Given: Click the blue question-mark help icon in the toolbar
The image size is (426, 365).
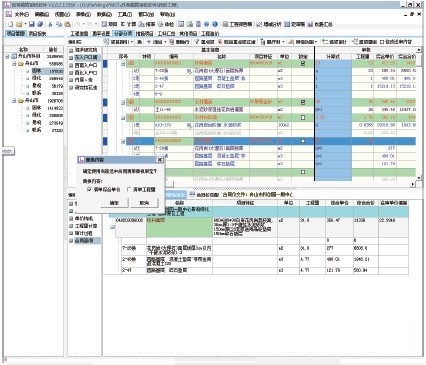Looking at the screenshot, I should point(207,24).
